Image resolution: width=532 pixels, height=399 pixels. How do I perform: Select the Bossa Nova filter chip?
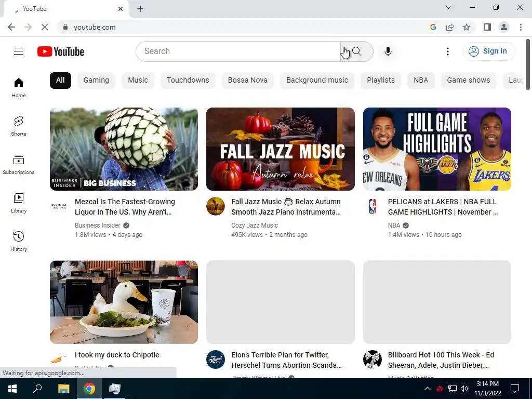(x=248, y=81)
